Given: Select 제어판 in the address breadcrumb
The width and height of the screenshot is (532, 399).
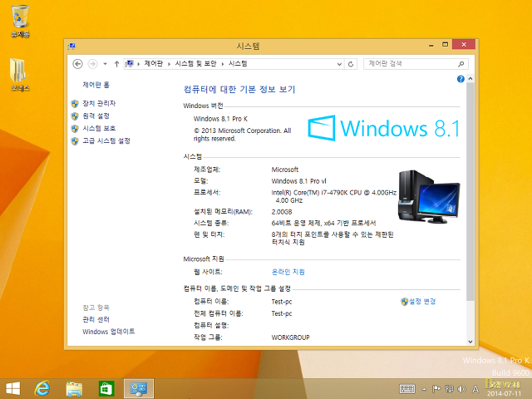Looking at the screenshot, I should (153, 63).
